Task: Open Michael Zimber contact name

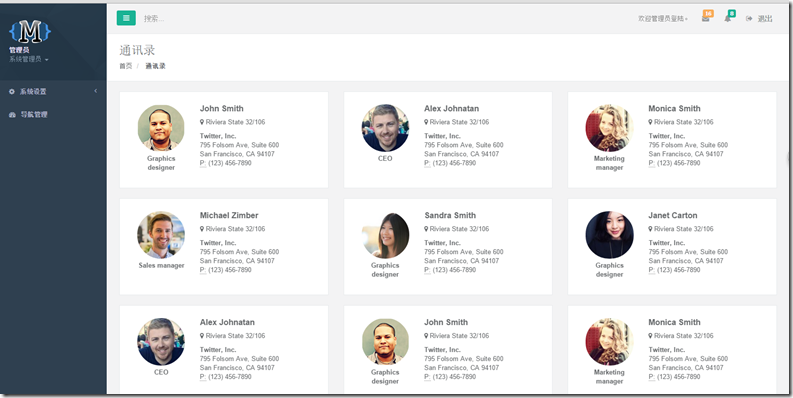Action: coord(229,215)
